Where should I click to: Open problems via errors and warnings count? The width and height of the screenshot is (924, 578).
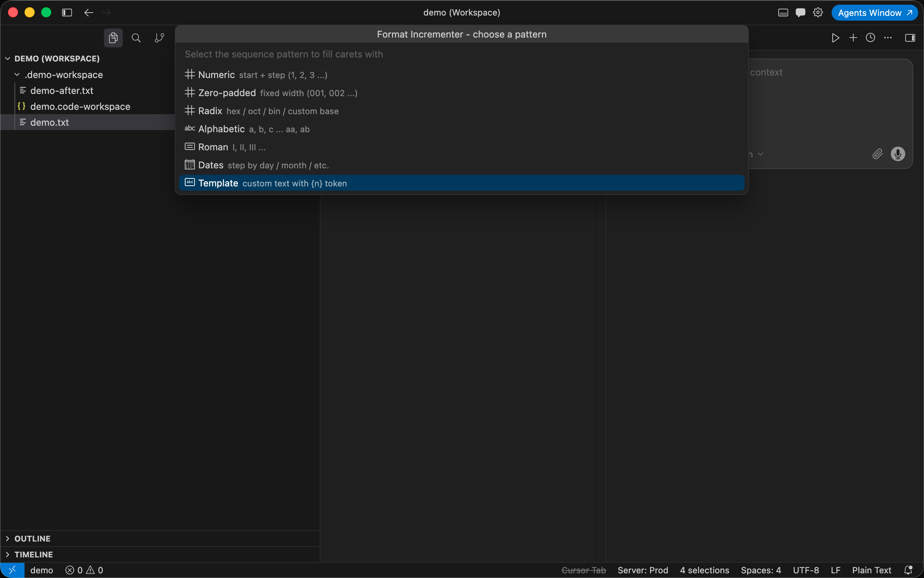tap(84, 570)
